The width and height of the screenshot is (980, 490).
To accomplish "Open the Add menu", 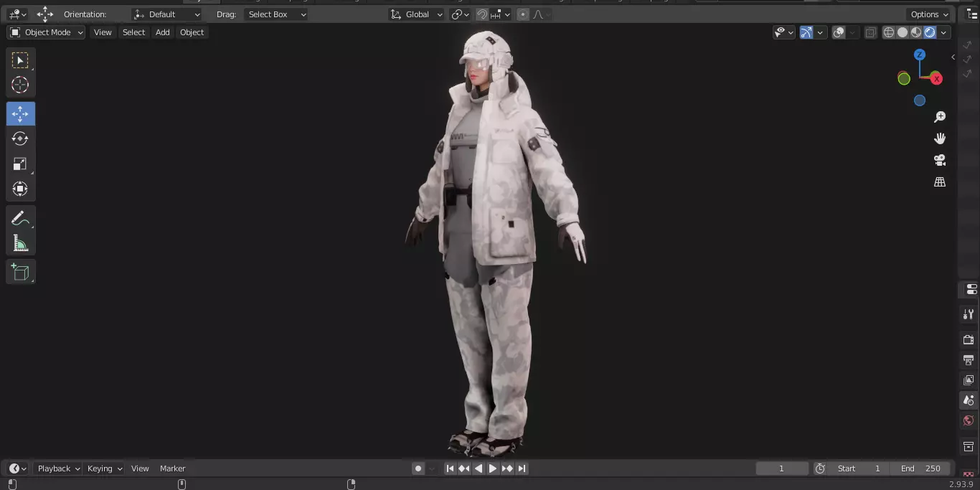I will [x=163, y=32].
